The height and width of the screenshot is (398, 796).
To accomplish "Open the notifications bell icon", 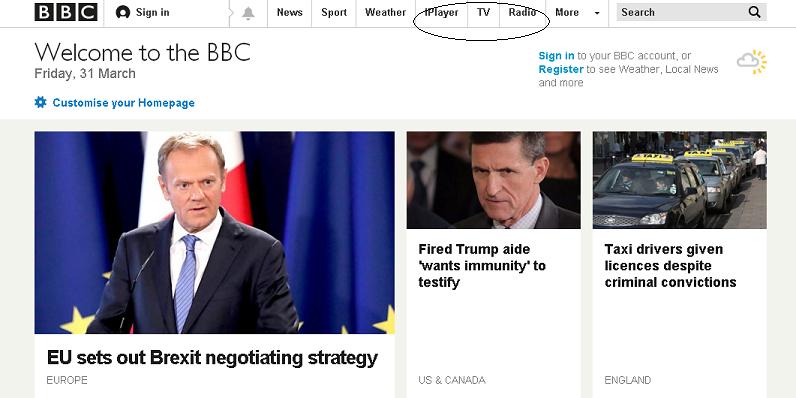I will click(248, 13).
